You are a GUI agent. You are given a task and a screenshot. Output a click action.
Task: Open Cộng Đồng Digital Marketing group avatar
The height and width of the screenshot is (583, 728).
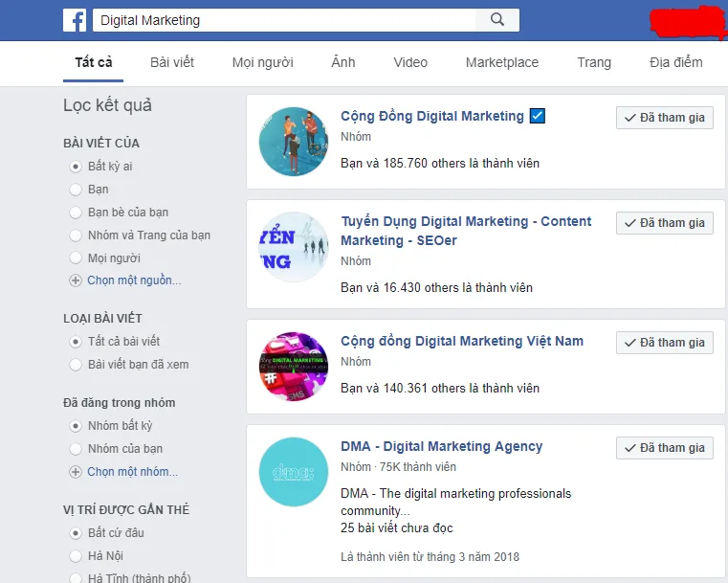(x=293, y=142)
